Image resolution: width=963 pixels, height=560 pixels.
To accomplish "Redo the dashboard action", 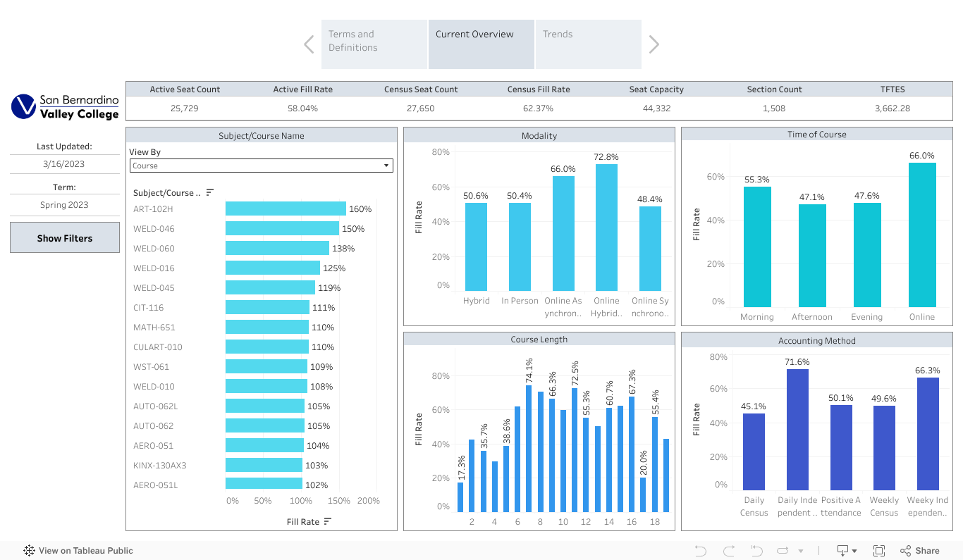I will coord(728,550).
